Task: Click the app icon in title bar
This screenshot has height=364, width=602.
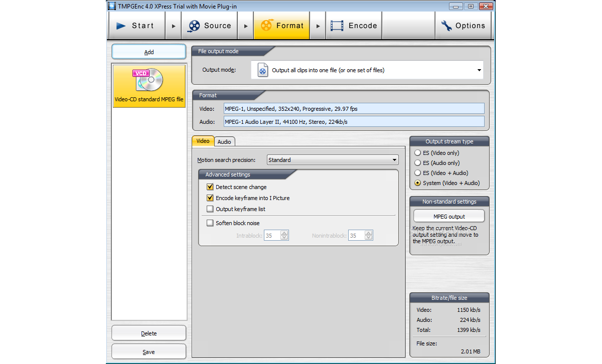Action: (112, 6)
